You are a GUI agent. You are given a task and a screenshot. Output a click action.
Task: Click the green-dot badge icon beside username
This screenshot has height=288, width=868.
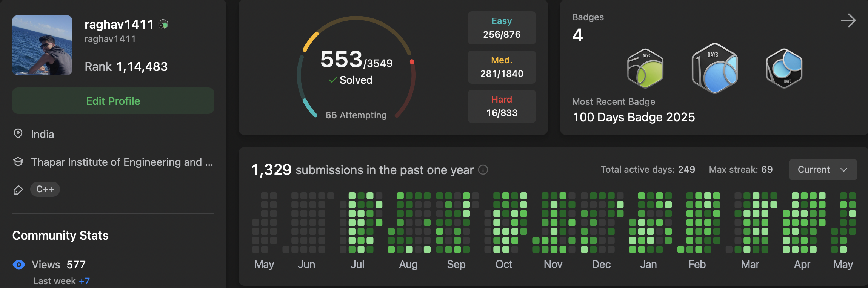point(163,25)
